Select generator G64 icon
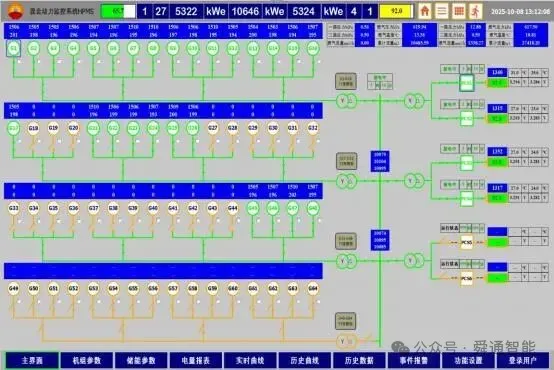Image resolution: width=554 pixels, height=370 pixels. (313, 288)
